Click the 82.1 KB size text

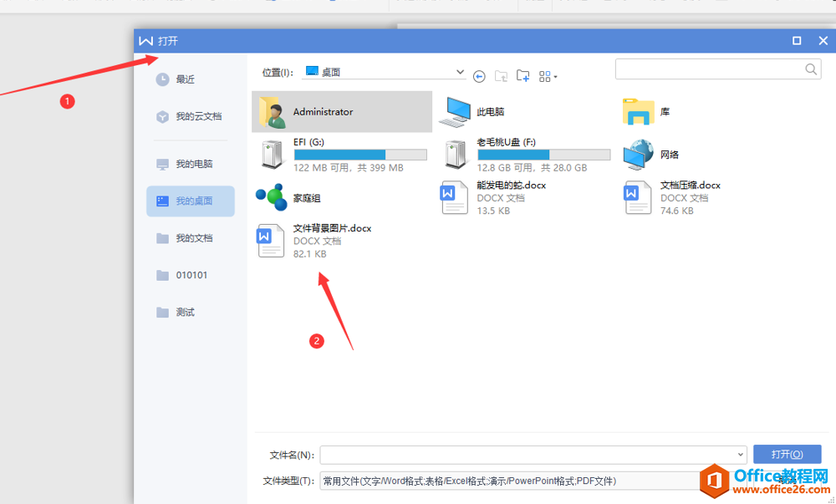click(309, 254)
